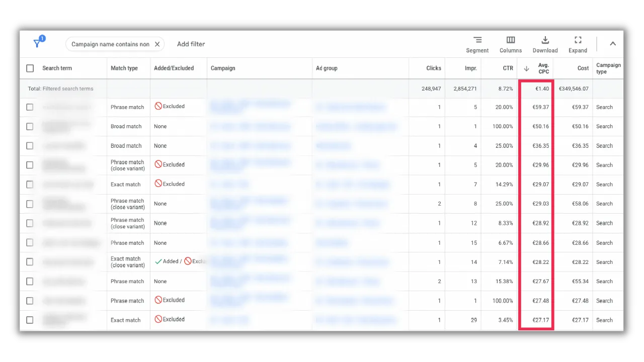
Task: Open the filter funnel icon
Action: point(38,43)
